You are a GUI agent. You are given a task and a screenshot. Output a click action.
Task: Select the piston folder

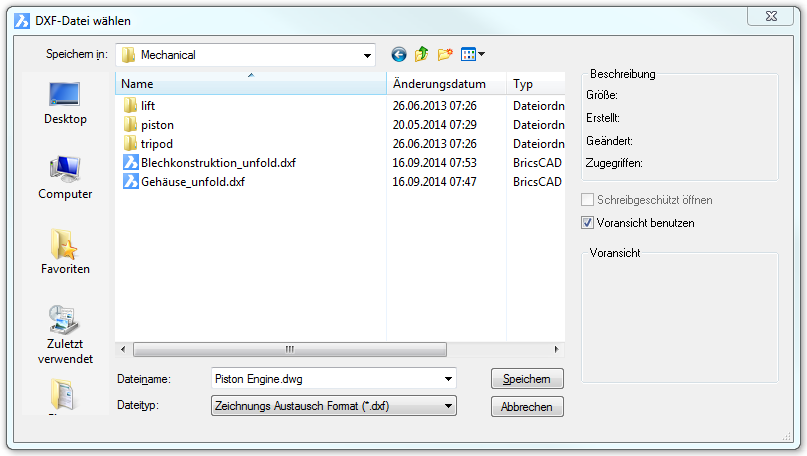pos(157,125)
